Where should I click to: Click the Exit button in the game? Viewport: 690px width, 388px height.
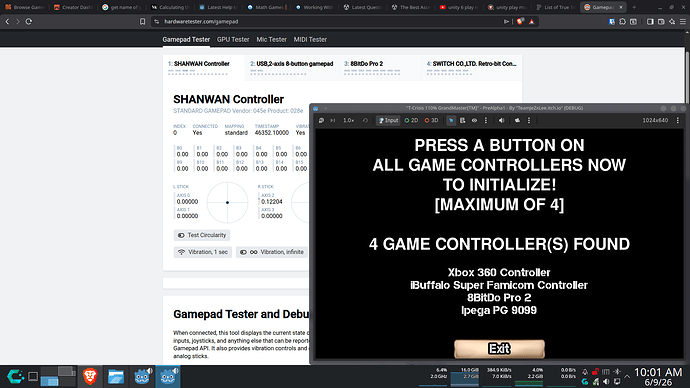coord(499,349)
